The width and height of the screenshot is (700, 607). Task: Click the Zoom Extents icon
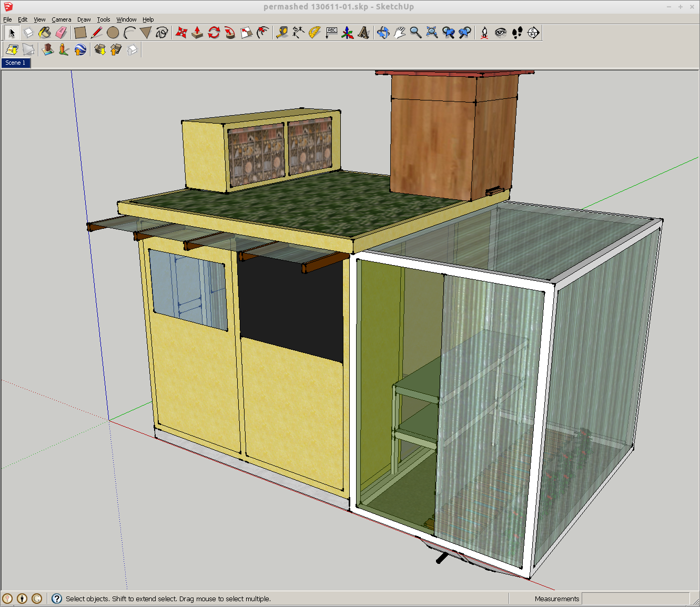[x=432, y=33]
